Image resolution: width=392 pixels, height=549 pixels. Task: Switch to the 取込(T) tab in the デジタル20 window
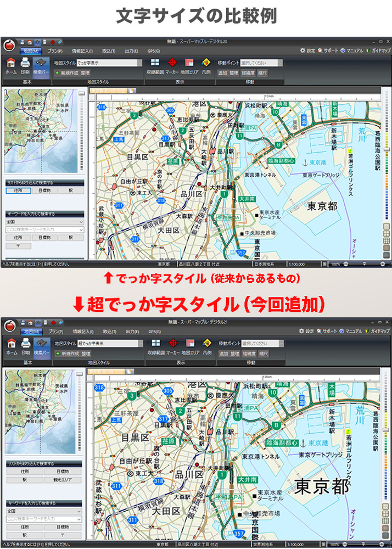tap(109, 51)
